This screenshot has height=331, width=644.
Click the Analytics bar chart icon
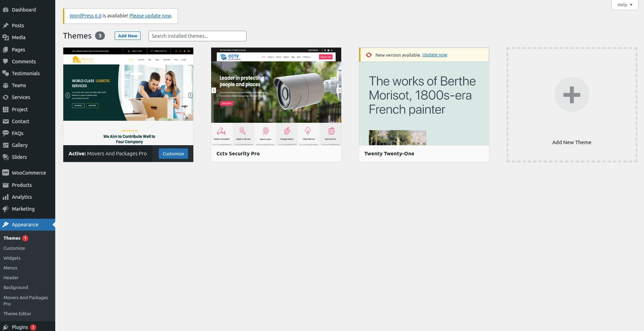(6, 197)
